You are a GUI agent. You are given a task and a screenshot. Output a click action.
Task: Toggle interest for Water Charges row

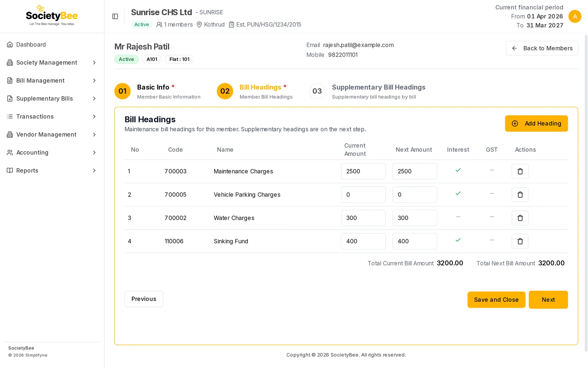(458, 217)
